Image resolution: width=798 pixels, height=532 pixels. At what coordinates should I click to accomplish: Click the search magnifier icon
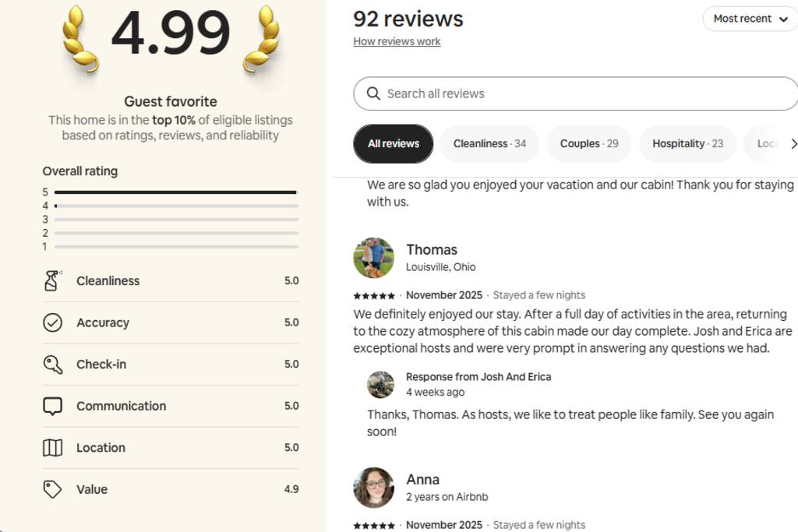(x=373, y=93)
